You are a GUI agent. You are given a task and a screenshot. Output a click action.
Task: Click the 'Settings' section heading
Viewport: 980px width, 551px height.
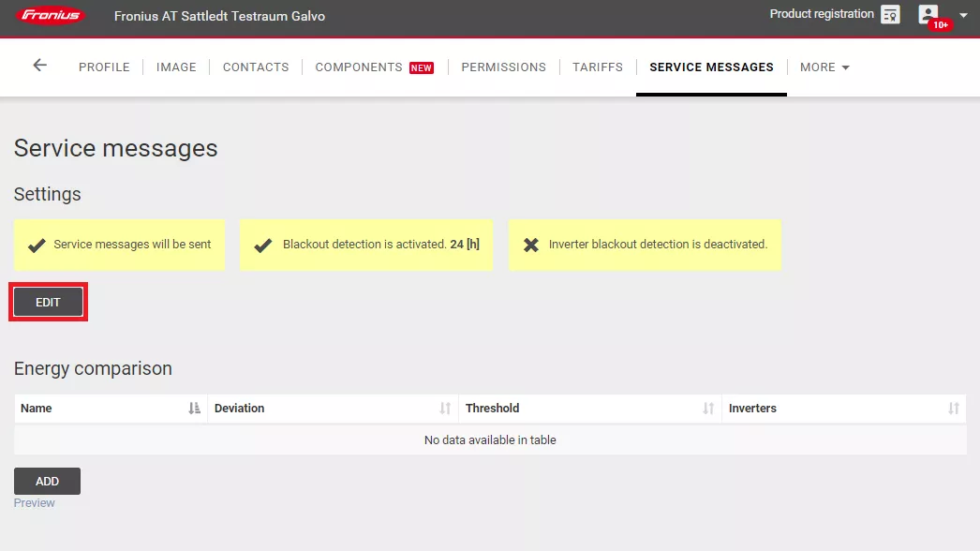pos(48,194)
